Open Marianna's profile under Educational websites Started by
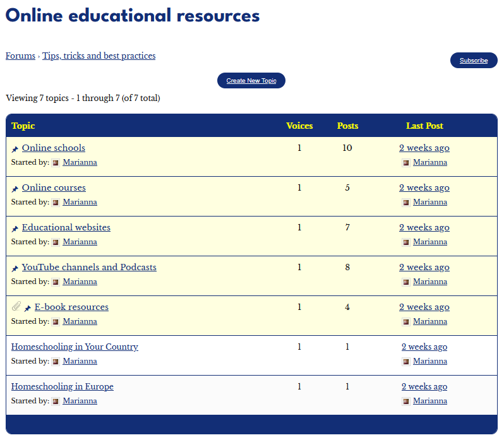Viewport: 504px width, 440px height. [x=80, y=242]
